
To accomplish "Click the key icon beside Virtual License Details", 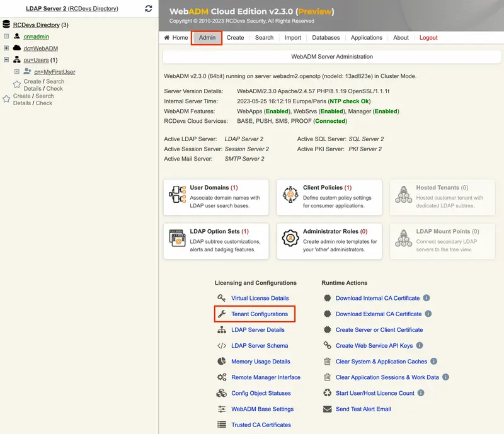I will [x=222, y=298].
